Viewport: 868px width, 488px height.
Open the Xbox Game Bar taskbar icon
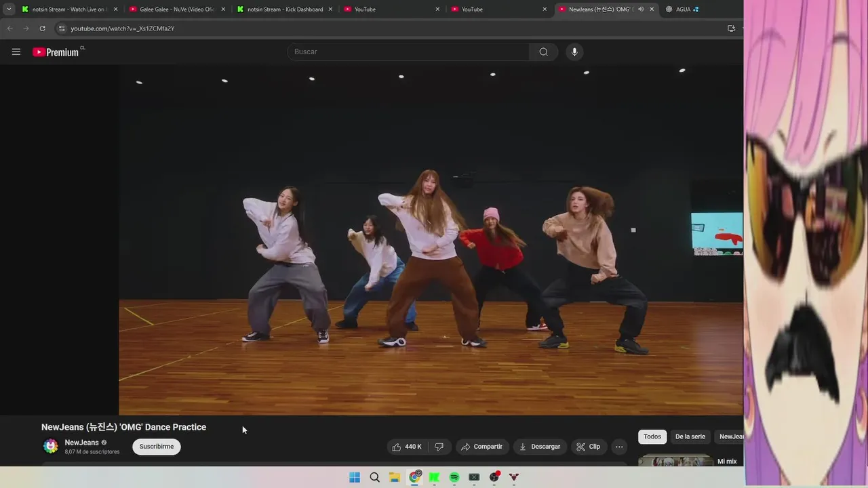(x=474, y=477)
